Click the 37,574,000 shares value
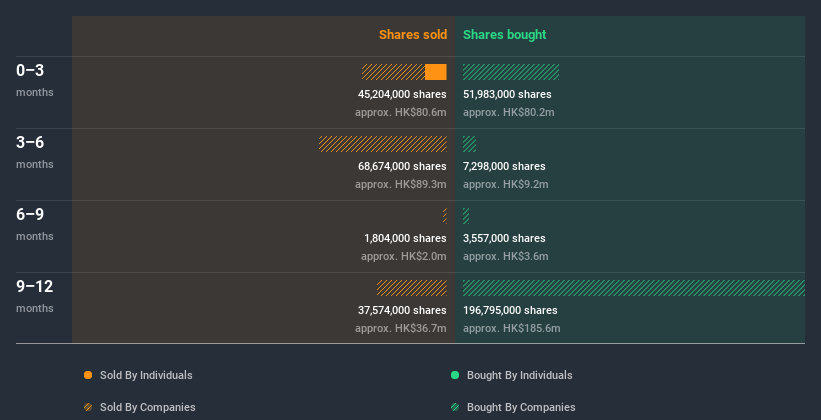821x420 pixels. click(402, 310)
